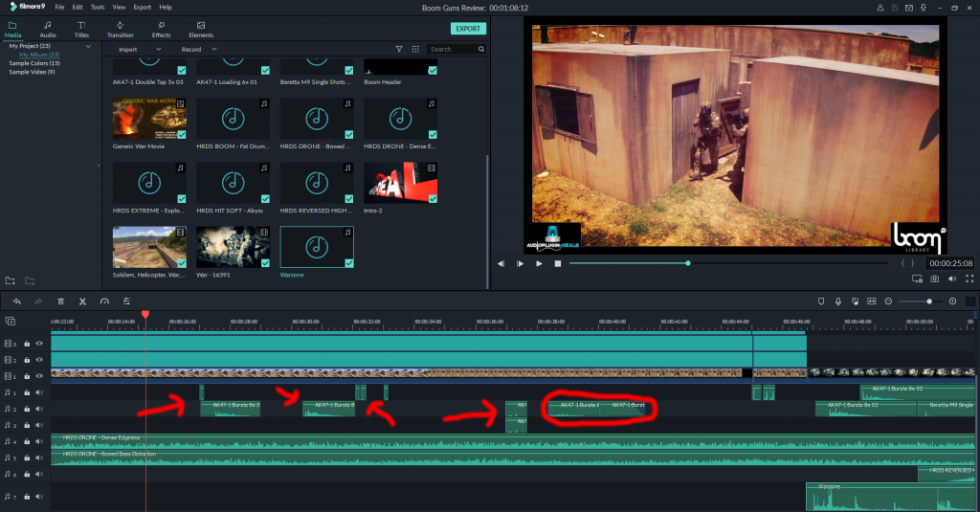The width and height of the screenshot is (980, 512).
Task: Switch to the Transition tab
Action: [120, 30]
